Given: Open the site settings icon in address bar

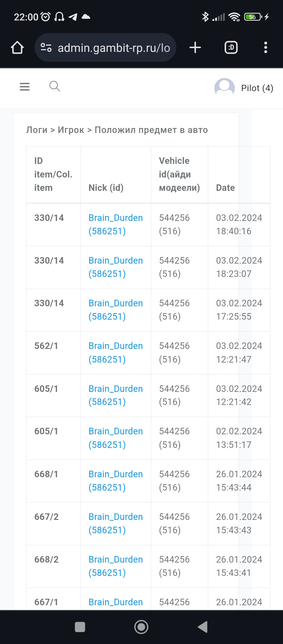Looking at the screenshot, I should [46, 48].
